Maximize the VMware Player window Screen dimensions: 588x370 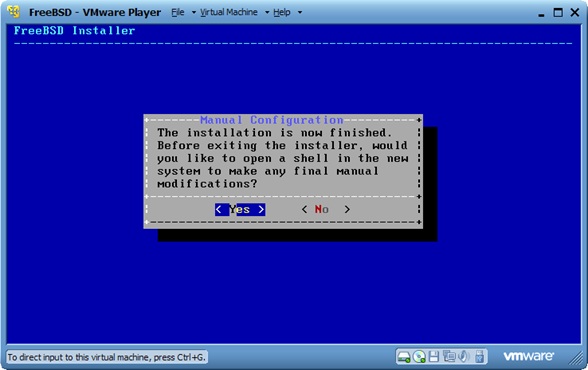pos(558,13)
